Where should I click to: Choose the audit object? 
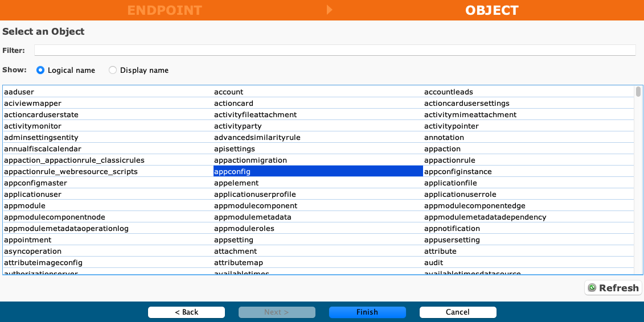coord(433,263)
